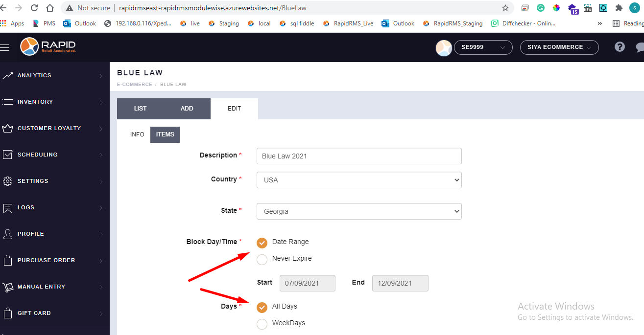This screenshot has width=644, height=335.
Task: Open the ITEMS sub-tab
Action: (165, 134)
